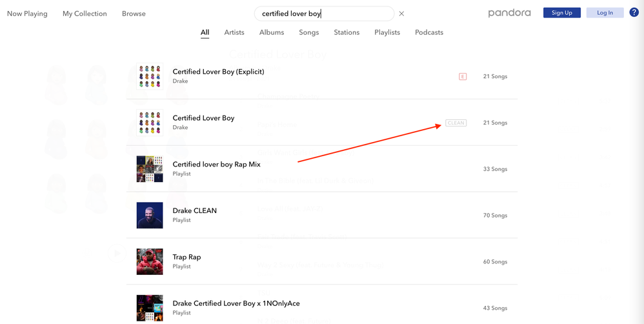Open Drake Certified Lover Boy x 1NOnlyAce title
644x324 pixels.
236,303
